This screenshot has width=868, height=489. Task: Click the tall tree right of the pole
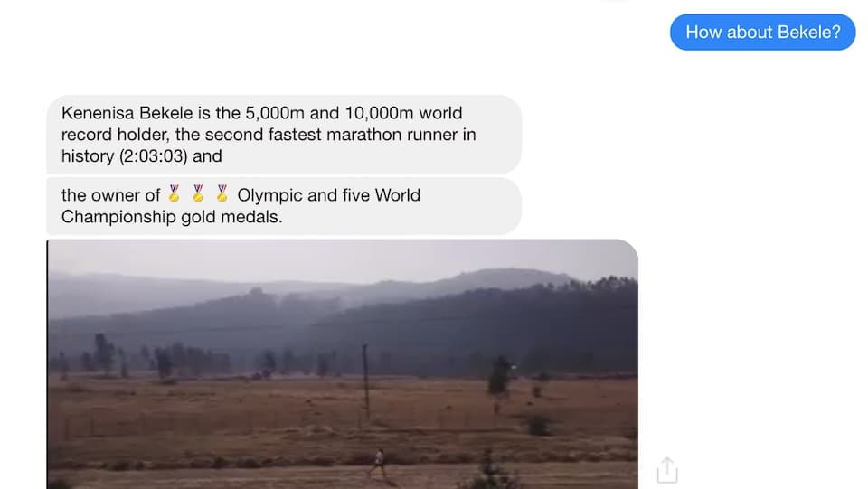point(500,377)
